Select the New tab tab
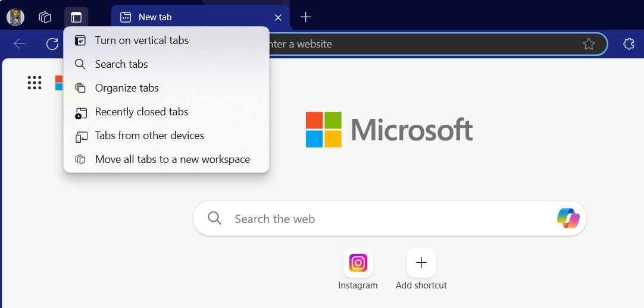 click(201, 17)
